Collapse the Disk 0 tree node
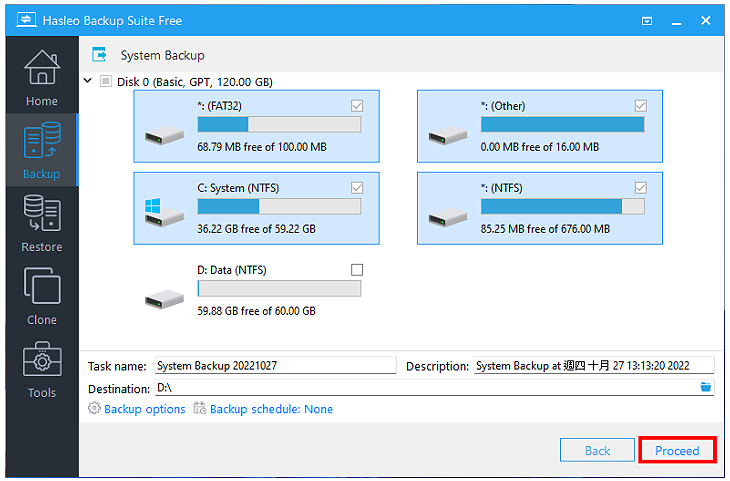This screenshot has height=481, width=730. pyautogui.click(x=88, y=81)
